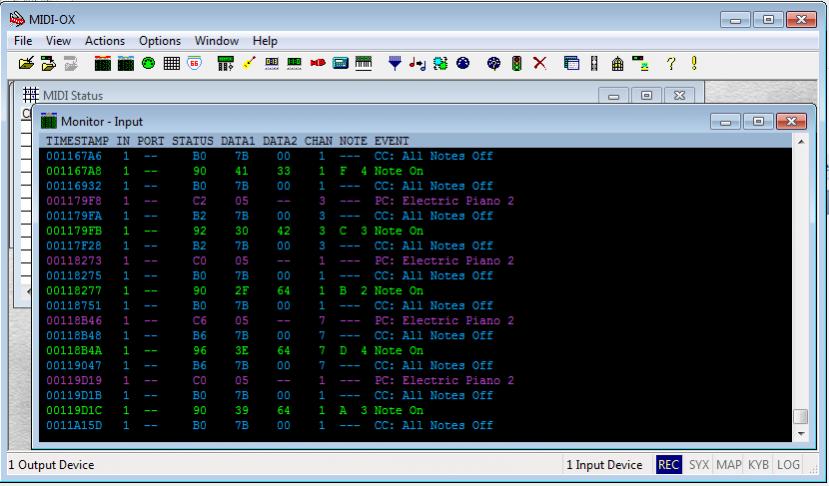Open the MIDI Status grid toolbar icon
The width and height of the screenshot is (829, 486).
click(x=171, y=63)
